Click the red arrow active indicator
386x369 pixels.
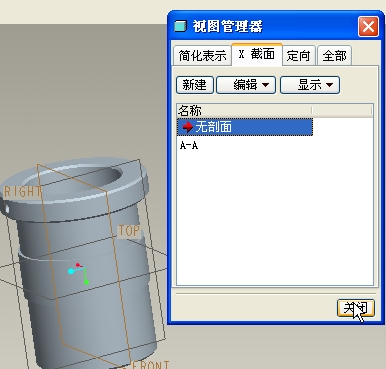(188, 127)
